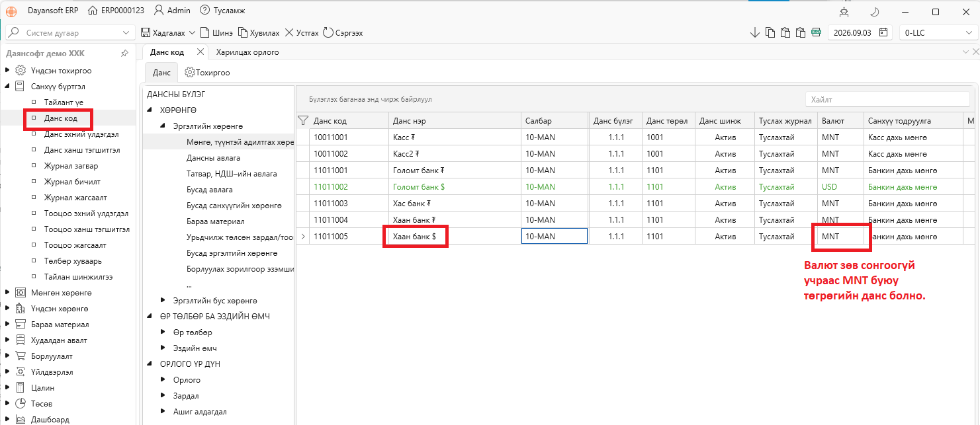The image size is (980, 425).
Task: Open the calendar picker for date 2026.09.03
Action: coord(884,32)
